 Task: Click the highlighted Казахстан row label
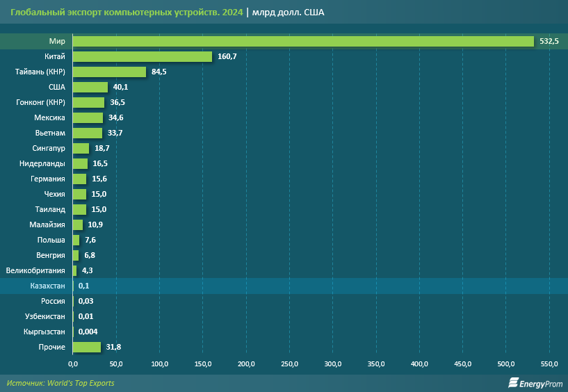coord(48,286)
